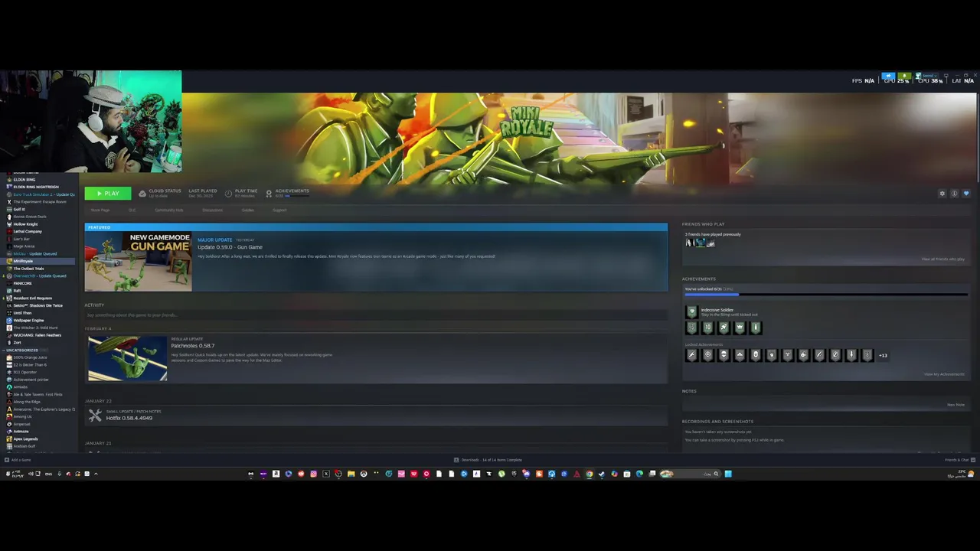Viewport: 980px width, 551px height.
Task: Click Add a Game at bottom left
Action: point(18,460)
